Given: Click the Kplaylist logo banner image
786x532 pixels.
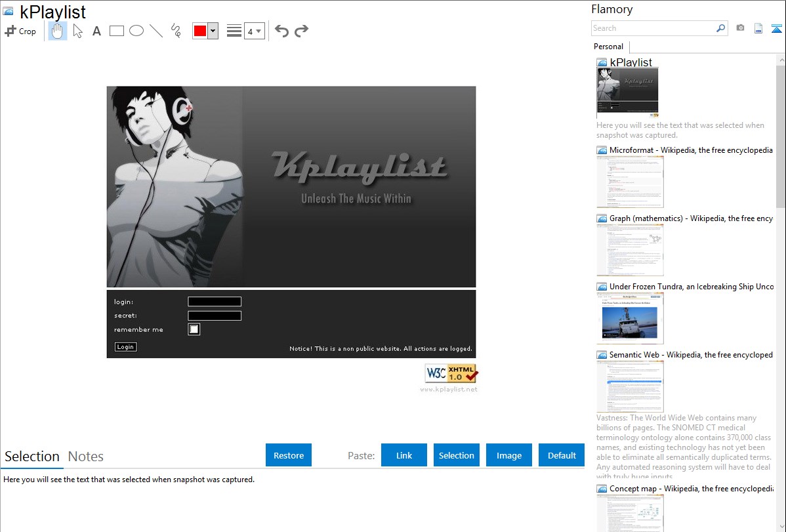Looking at the screenshot, I should 291,186.
